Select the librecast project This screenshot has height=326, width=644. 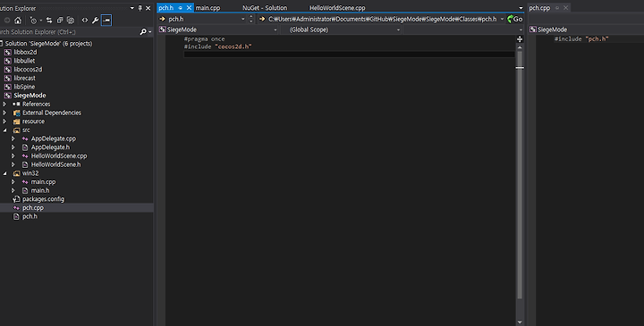25,78
